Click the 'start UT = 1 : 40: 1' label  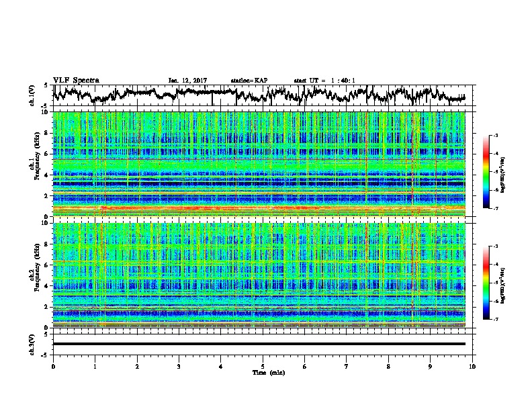pyautogui.click(x=324, y=81)
